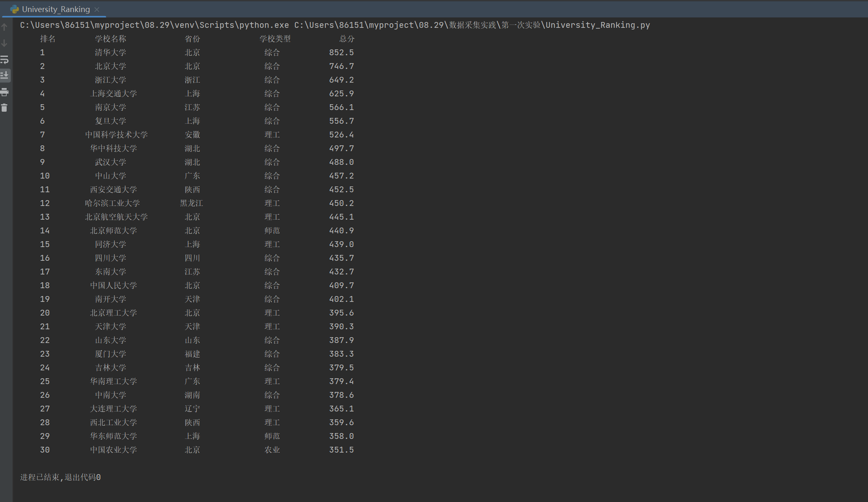Screen dimensions: 868x502
Task: Click the 哈尔滨工业大学 row name
Action: pyautogui.click(x=113, y=203)
